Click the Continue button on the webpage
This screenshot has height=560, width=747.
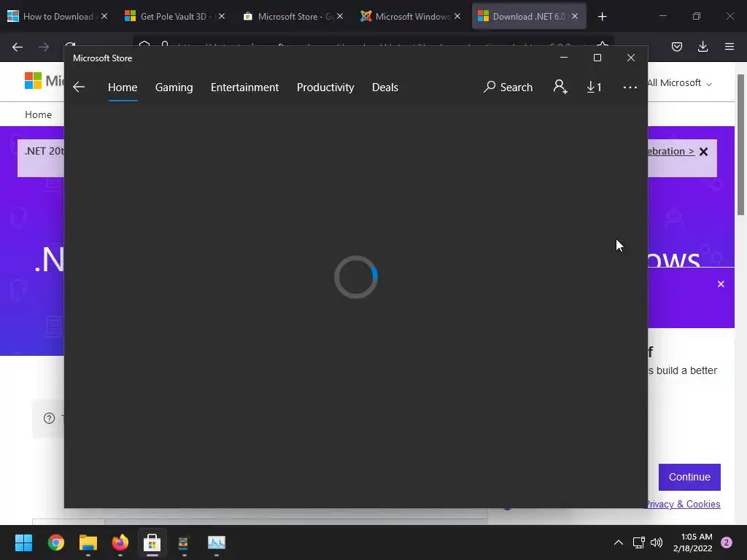click(x=689, y=477)
